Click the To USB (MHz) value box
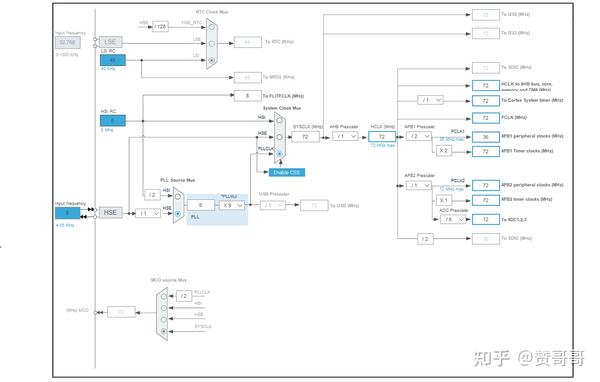 (314, 206)
